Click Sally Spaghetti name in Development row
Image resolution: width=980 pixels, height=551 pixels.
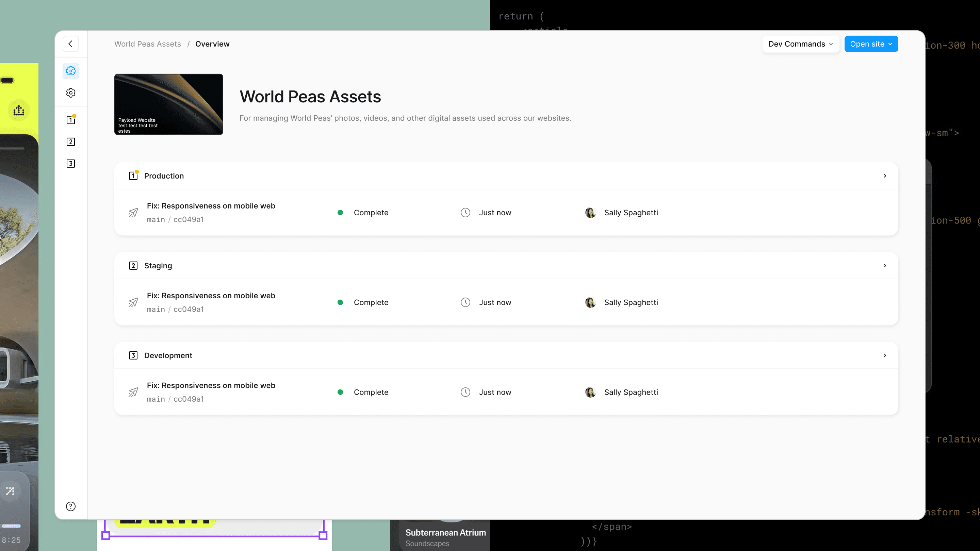tap(631, 392)
